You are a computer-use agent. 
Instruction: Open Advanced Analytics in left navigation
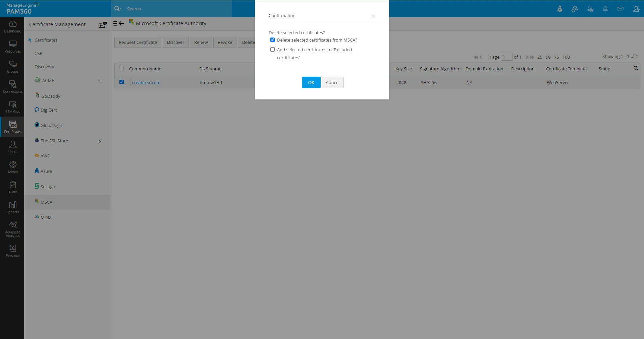tap(12, 229)
